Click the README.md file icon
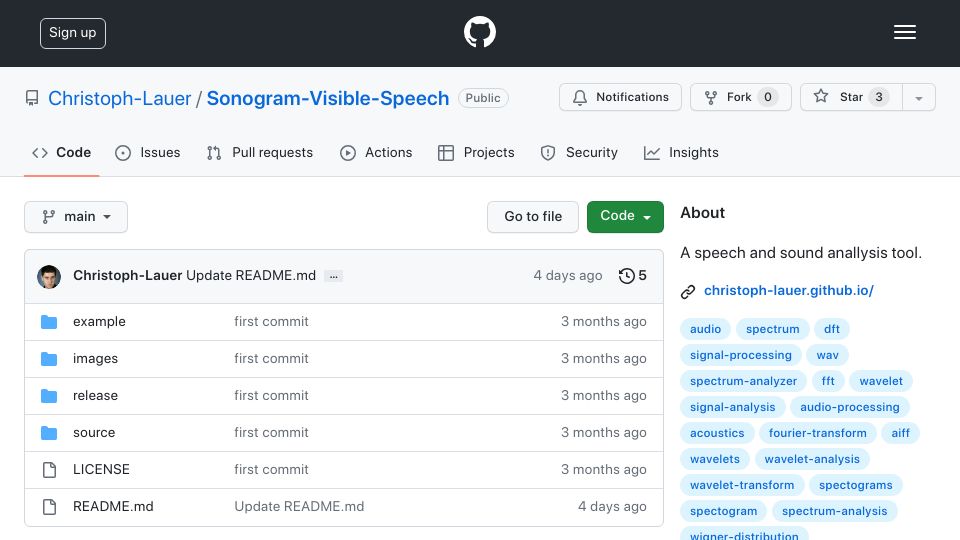The image size is (960, 540). [50, 507]
